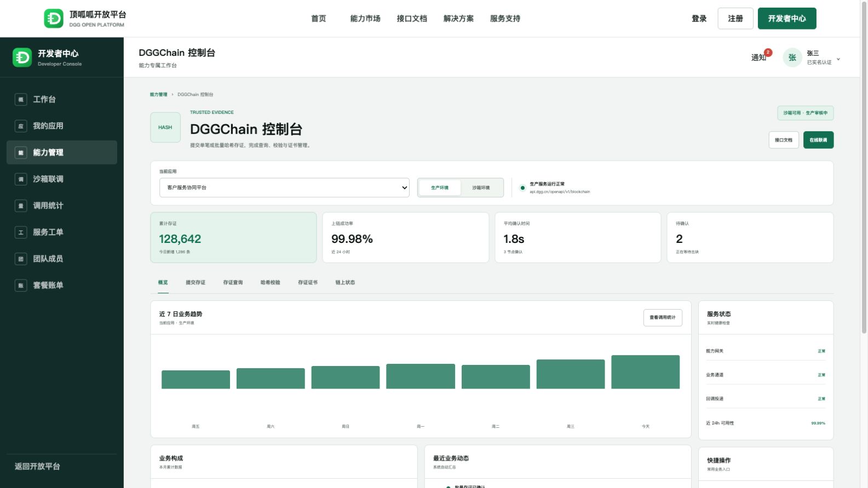Click the 在线联调 button
The height and width of the screenshot is (488, 868).
tap(818, 140)
